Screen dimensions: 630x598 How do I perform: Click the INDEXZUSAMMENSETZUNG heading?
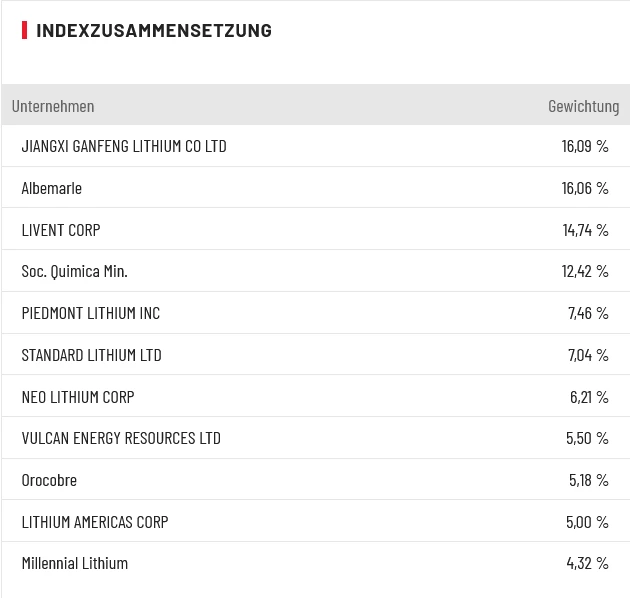[x=153, y=30]
